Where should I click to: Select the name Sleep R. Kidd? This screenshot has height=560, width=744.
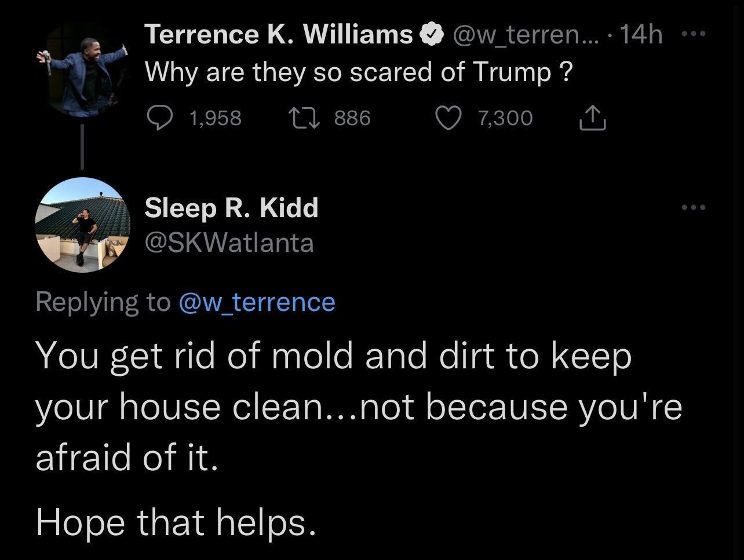click(231, 207)
